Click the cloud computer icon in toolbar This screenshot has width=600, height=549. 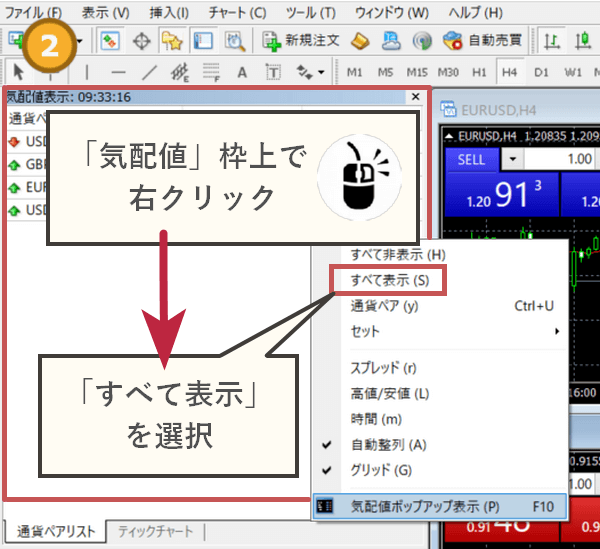391,41
